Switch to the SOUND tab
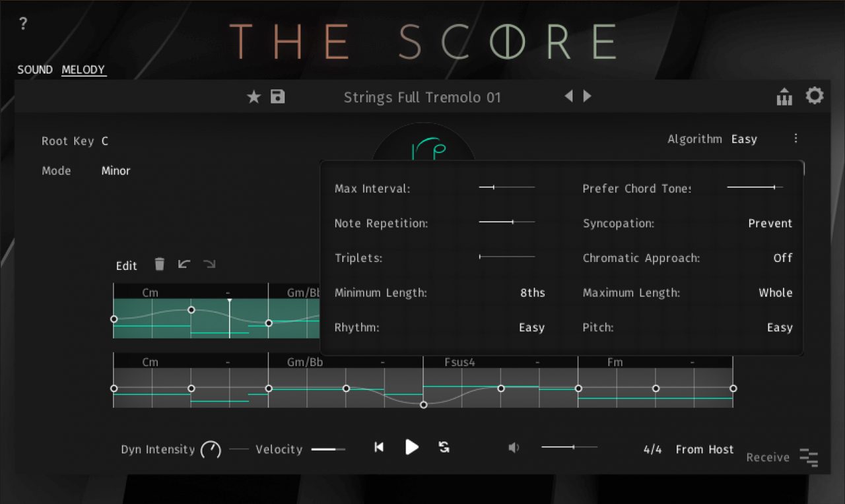Image resolution: width=845 pixels, height=504 pixels. click(35, 69)
